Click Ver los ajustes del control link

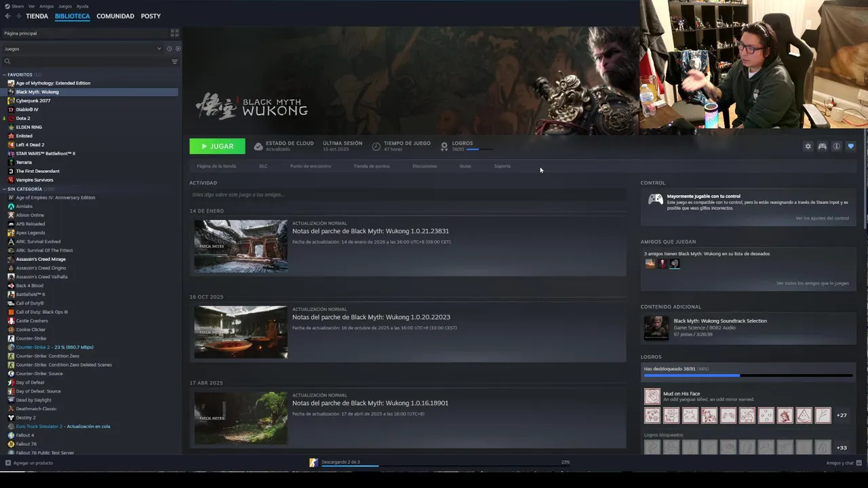822,218
